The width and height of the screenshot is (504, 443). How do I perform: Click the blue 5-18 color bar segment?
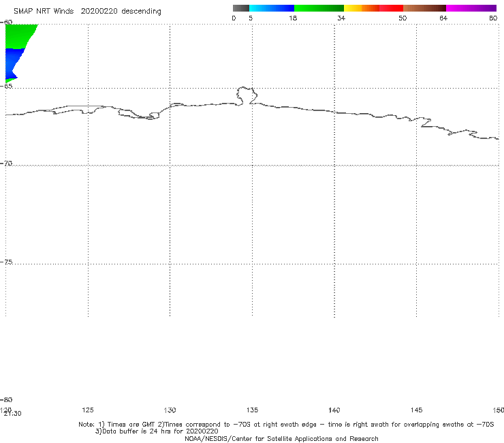point(272,8)
